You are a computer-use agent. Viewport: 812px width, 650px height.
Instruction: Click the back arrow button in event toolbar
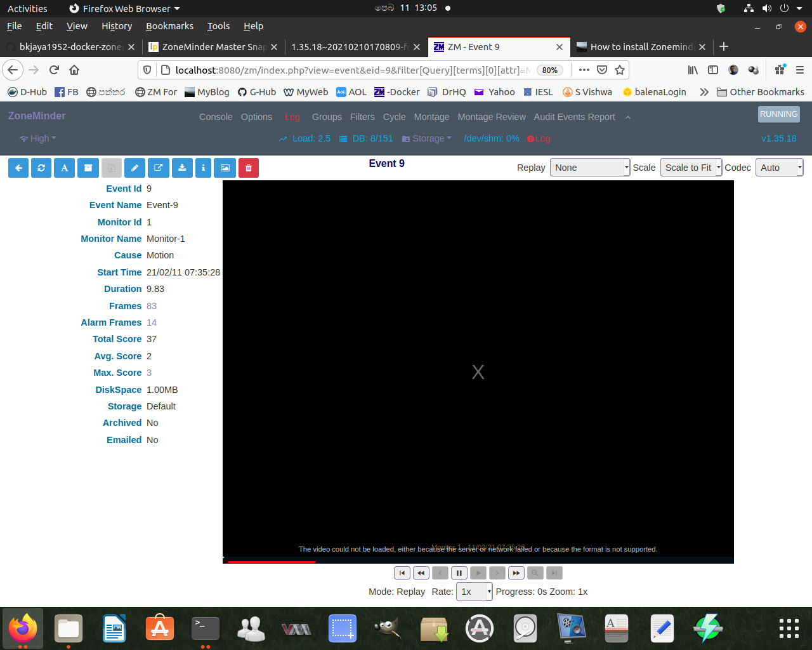(18, 168)
